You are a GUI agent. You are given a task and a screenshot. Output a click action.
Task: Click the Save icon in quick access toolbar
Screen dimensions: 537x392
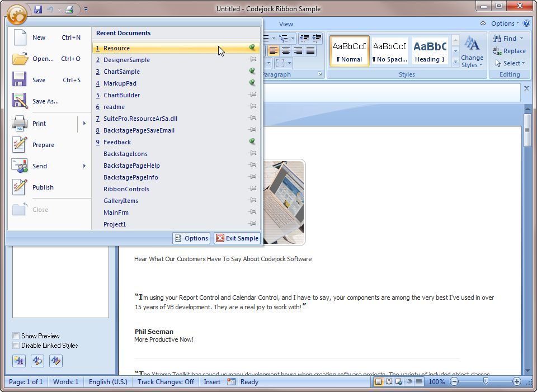(38, 10)
